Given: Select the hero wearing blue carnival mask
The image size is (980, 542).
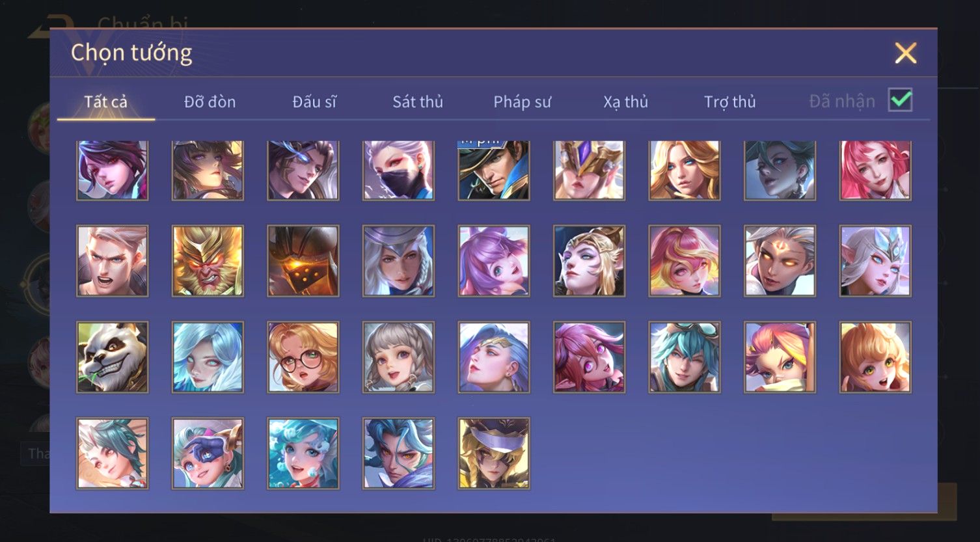Looking at the screenshot, I should (208, 454).
